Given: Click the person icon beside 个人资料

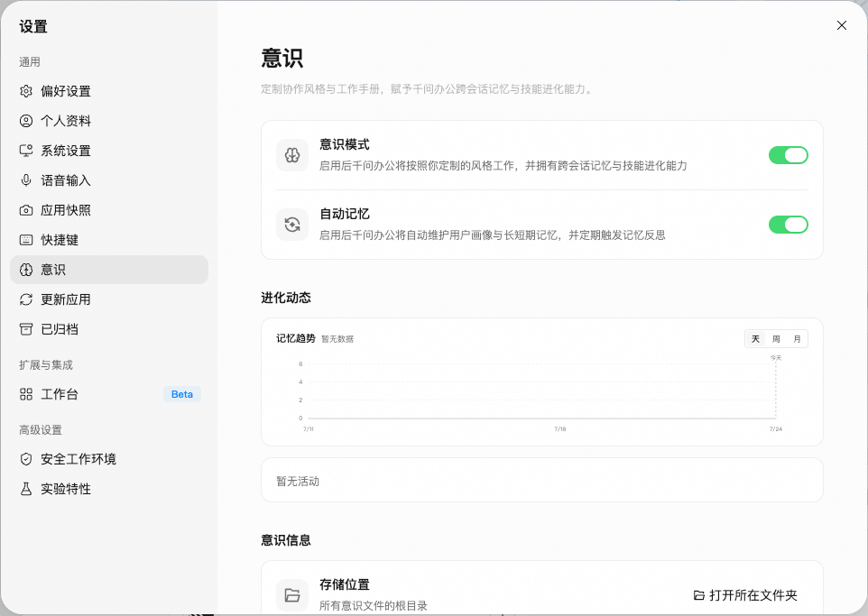Looking at the screenshot, I should tap(26, 121).
